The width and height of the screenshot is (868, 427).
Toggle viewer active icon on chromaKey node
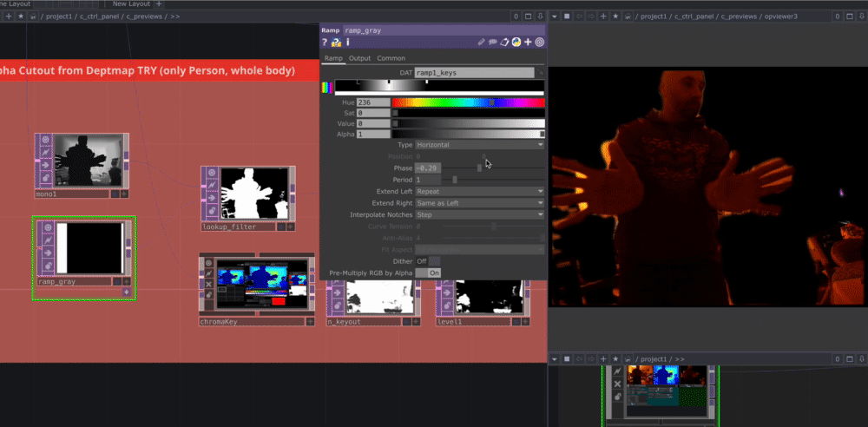click(x=208, y=263)
